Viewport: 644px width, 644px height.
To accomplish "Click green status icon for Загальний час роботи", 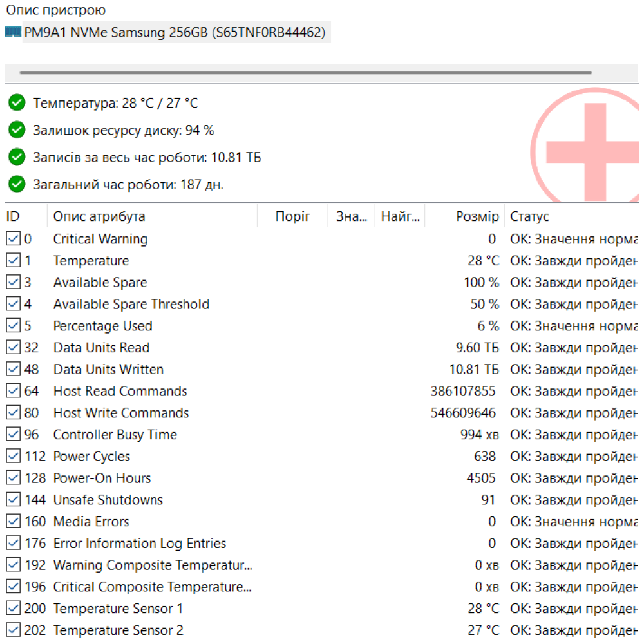I will tap(17, 185).
